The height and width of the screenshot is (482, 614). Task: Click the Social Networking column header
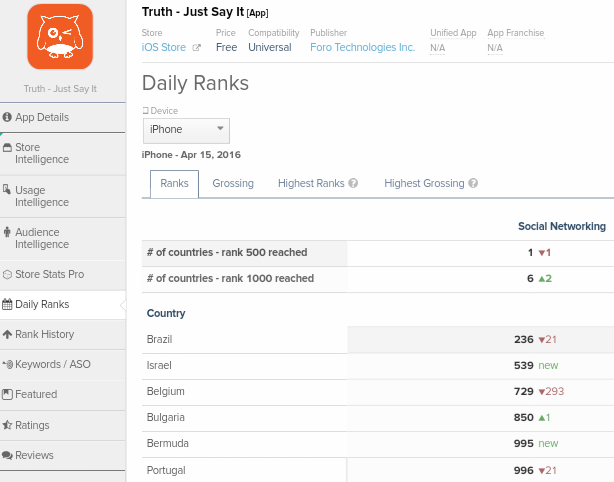point(562,226)
